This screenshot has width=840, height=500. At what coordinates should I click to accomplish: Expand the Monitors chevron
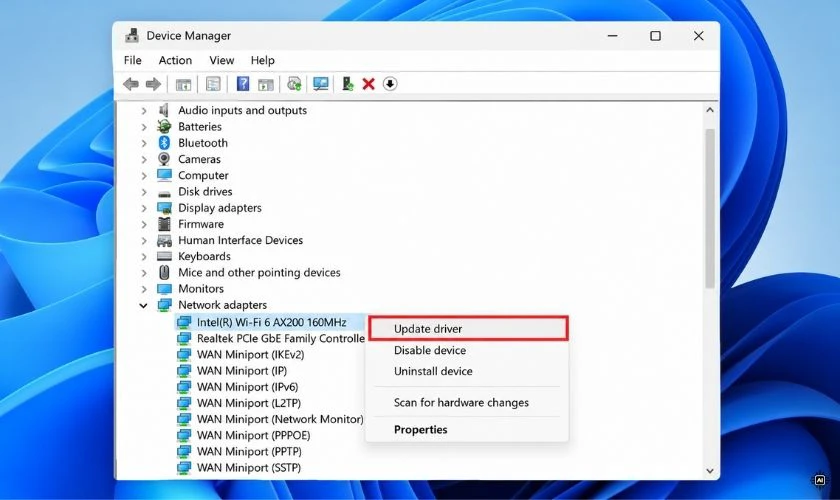[144, 288]
